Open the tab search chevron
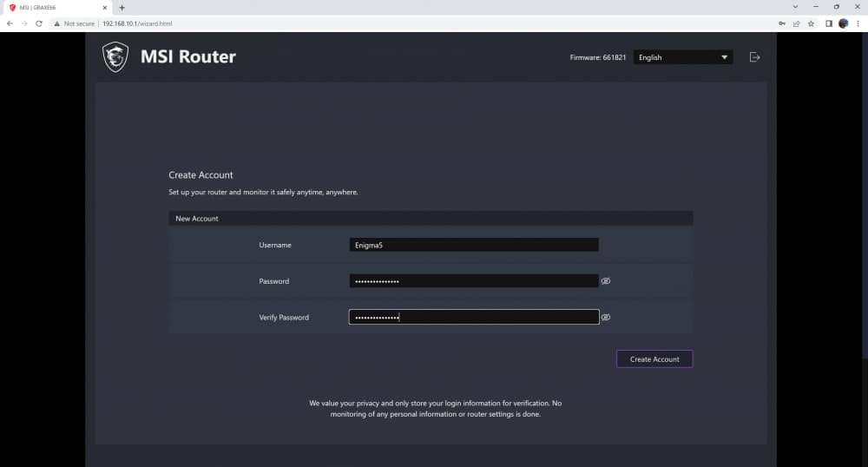 coord(795,7)
